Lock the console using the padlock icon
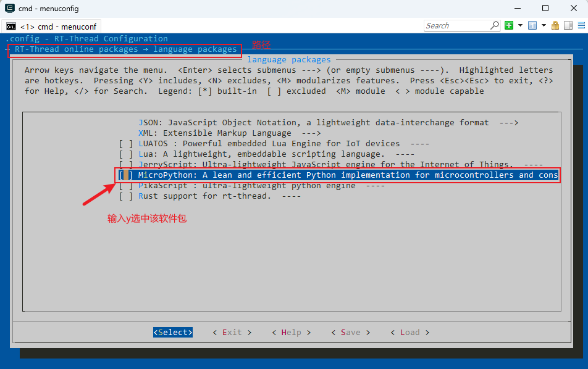 point(555,25)
